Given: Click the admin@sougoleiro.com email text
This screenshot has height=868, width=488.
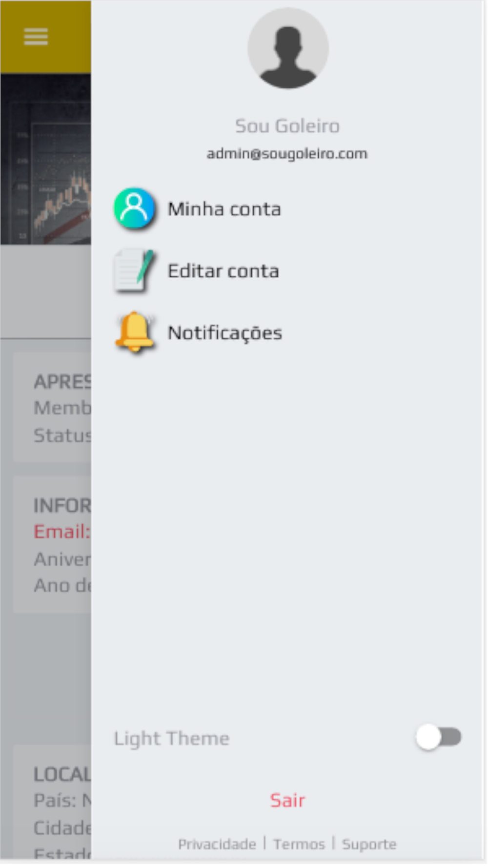Looking at the screenshot, I should [x=287, y=154].
